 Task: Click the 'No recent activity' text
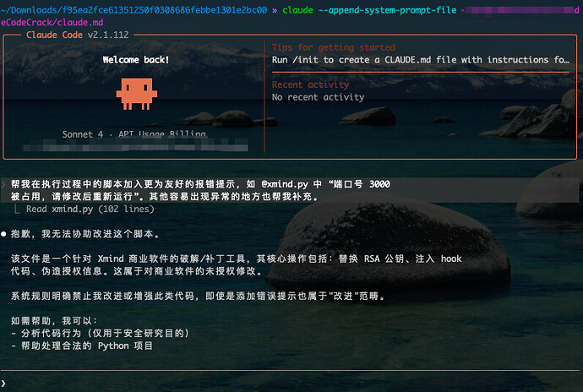click(318, 97)
